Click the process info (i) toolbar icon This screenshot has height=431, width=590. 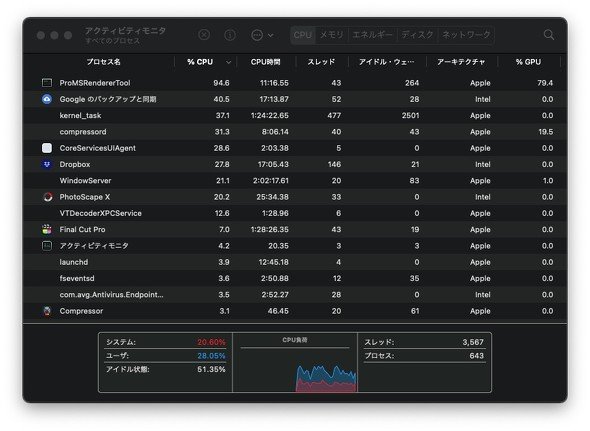coord(230,35)
